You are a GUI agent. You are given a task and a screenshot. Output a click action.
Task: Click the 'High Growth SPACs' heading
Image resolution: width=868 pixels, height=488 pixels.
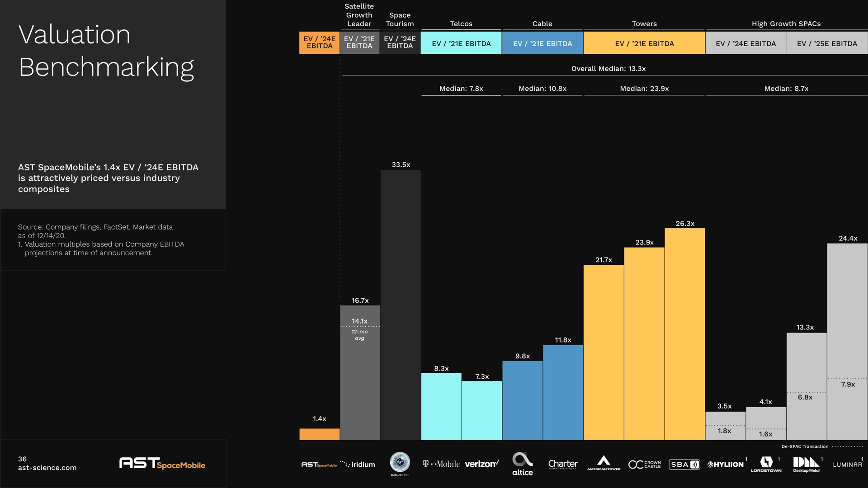click(786, 23)
